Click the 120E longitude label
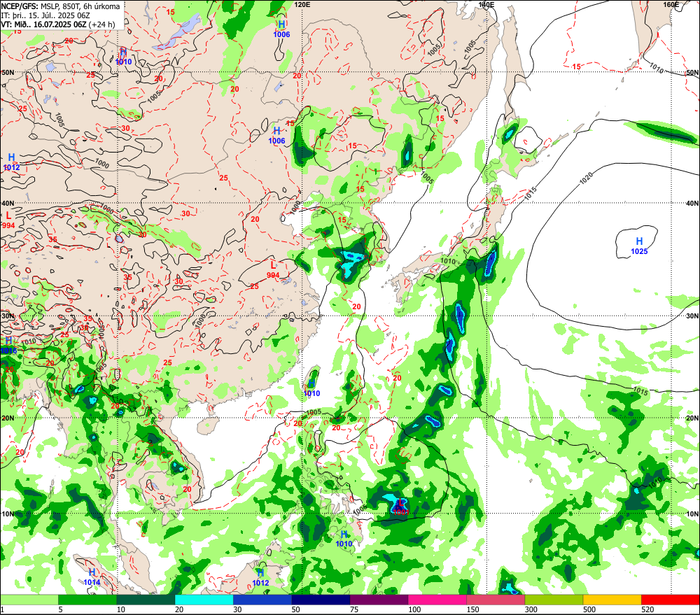This screenshot has height=615, width=700. [302, 4]
